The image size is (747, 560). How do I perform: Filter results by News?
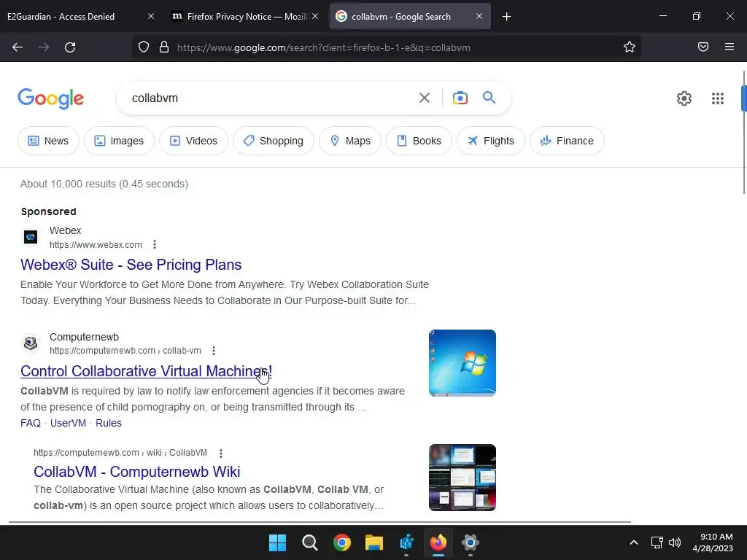click(x=48, y=141)
